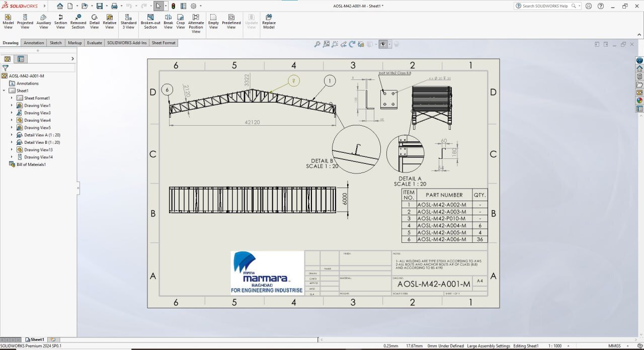Click the Break View tool
The width and height of the screenshot is (644, 350).
pyautogui.click(x=168, y=21)
